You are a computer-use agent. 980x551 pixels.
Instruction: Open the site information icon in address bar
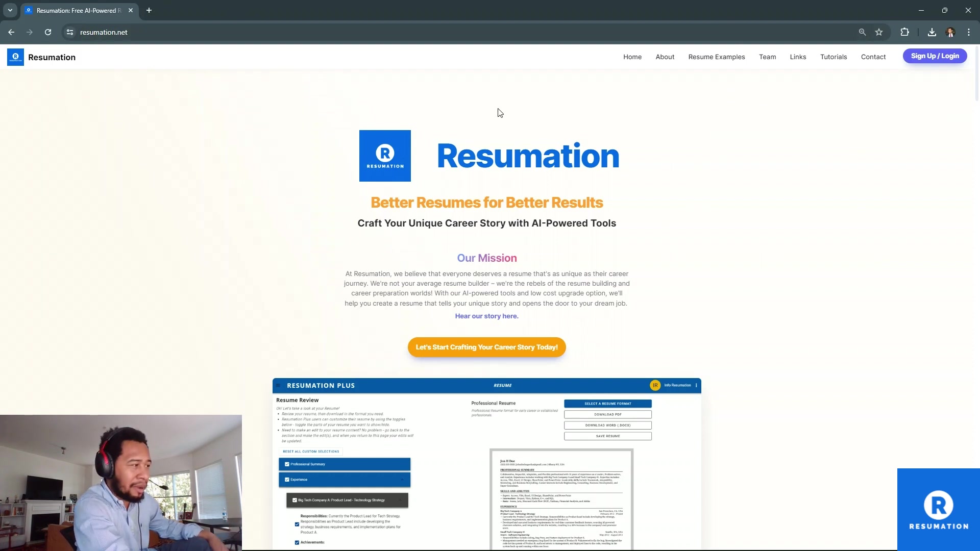[x=70, y=32]
